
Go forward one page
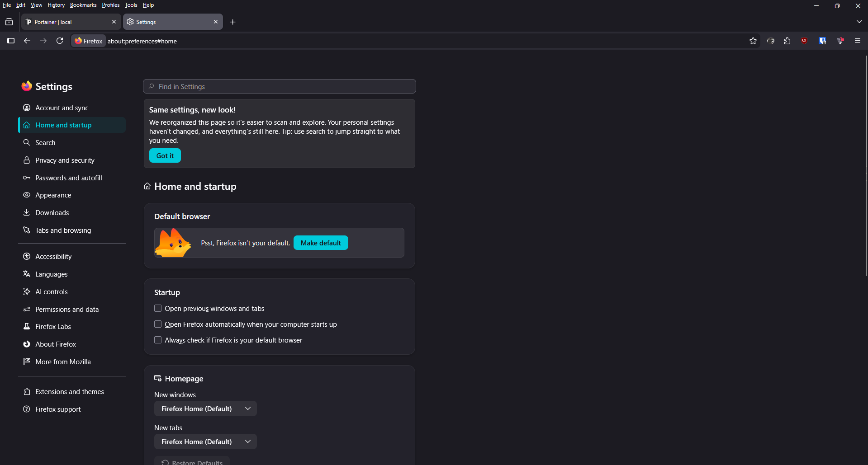tap(43, 41)
